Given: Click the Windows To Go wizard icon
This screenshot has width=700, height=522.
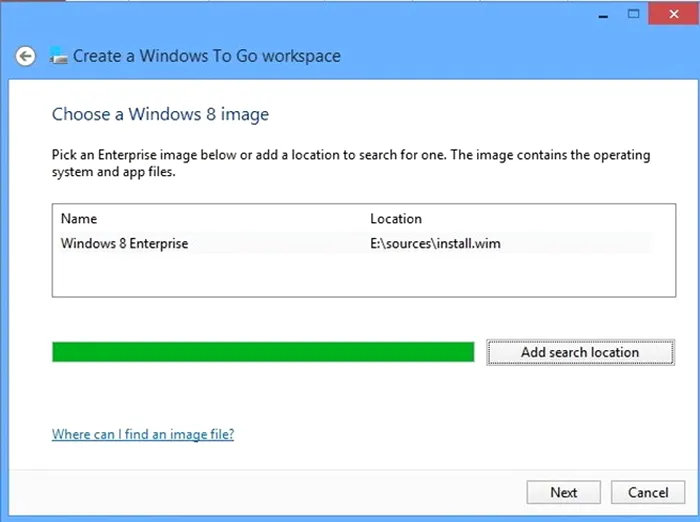Looking at the screenshot, I should [x=58, y=55].
